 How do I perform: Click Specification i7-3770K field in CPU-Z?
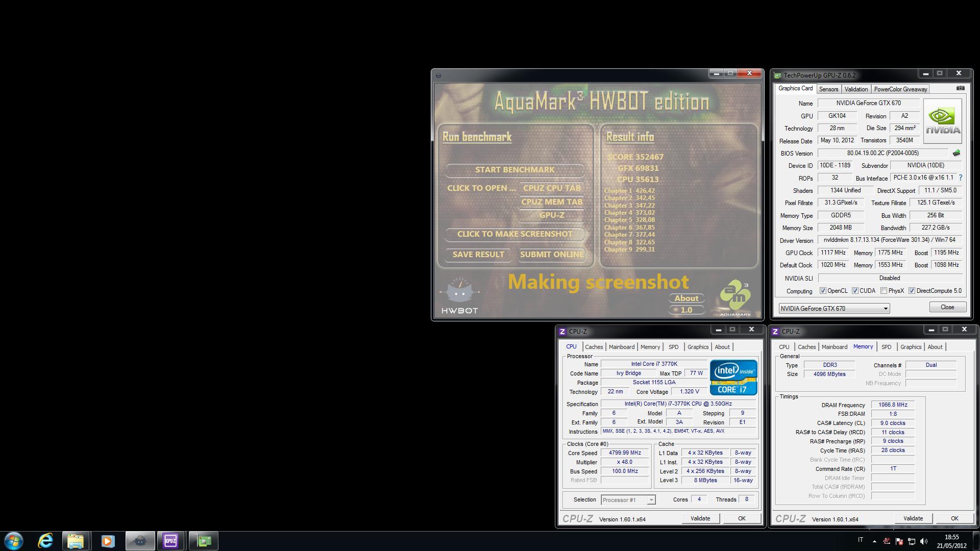click(x=678, y=404)
